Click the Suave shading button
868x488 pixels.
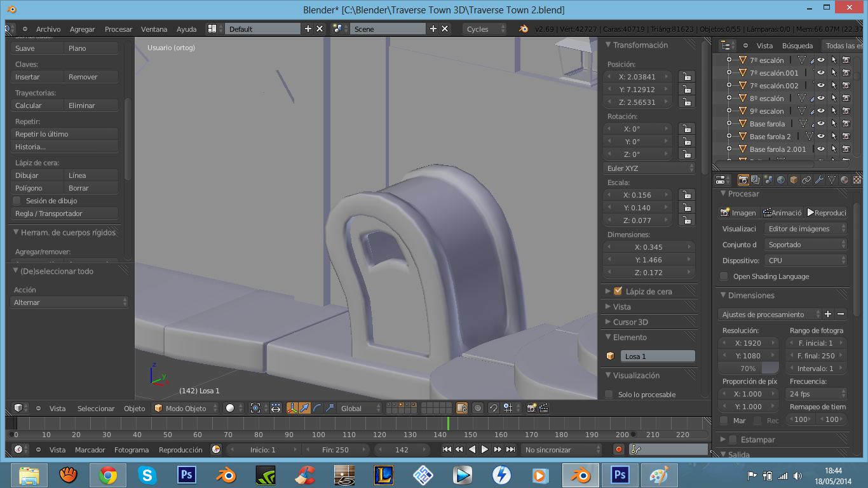pyautogui.click(x=37, y=48)
